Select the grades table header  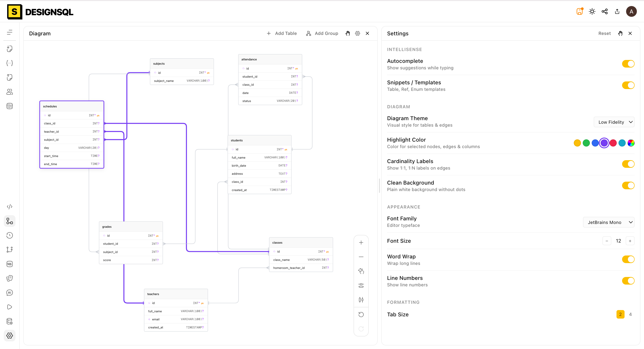(x=131, y=227)
